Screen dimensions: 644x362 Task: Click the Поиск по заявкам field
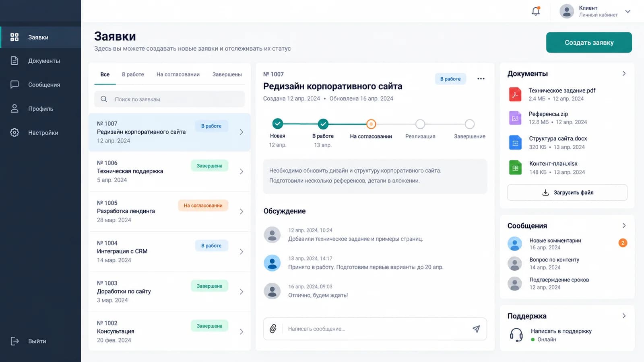pyautogui.click(x=169, y=99)
